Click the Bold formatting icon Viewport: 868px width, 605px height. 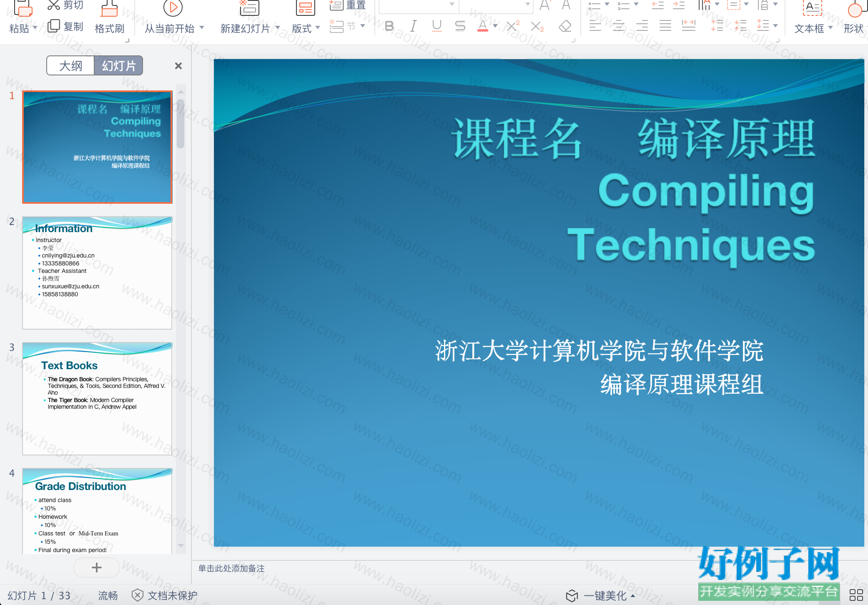(x=389, y=26)
